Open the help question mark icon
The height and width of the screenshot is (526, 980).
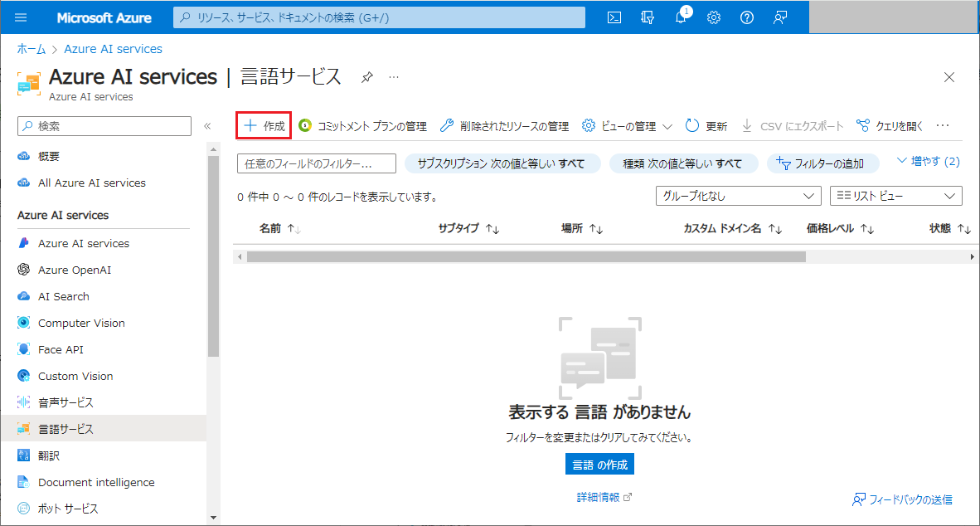[x=747, y=17]
